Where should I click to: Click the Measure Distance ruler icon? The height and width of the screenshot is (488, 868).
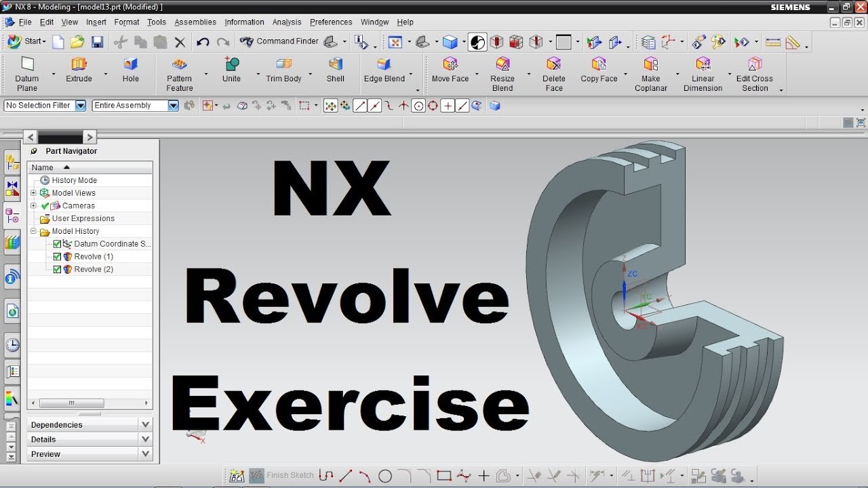[x=773, y=42]
